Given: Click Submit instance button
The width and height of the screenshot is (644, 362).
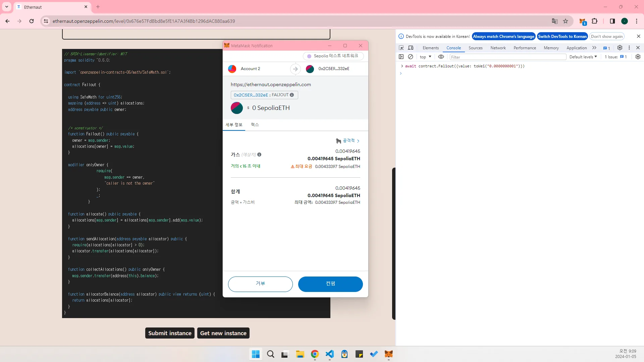Looking at the screenshot, I should [x=170, y=333].
